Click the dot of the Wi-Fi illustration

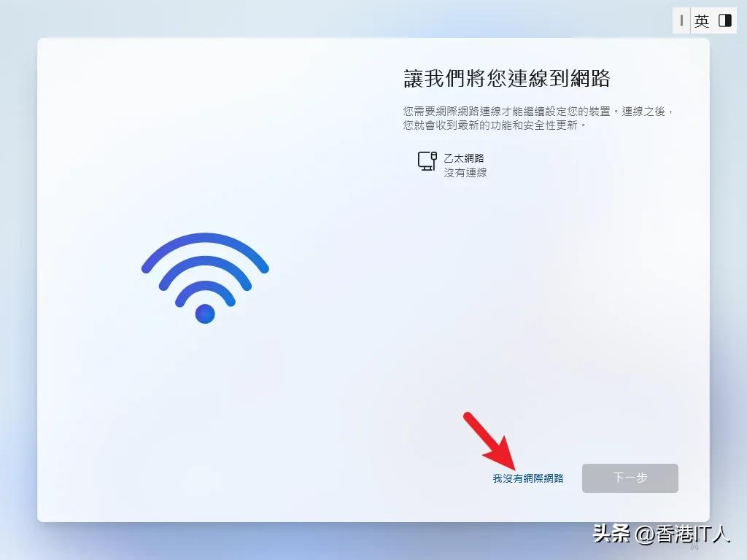[x=205, y=314]
